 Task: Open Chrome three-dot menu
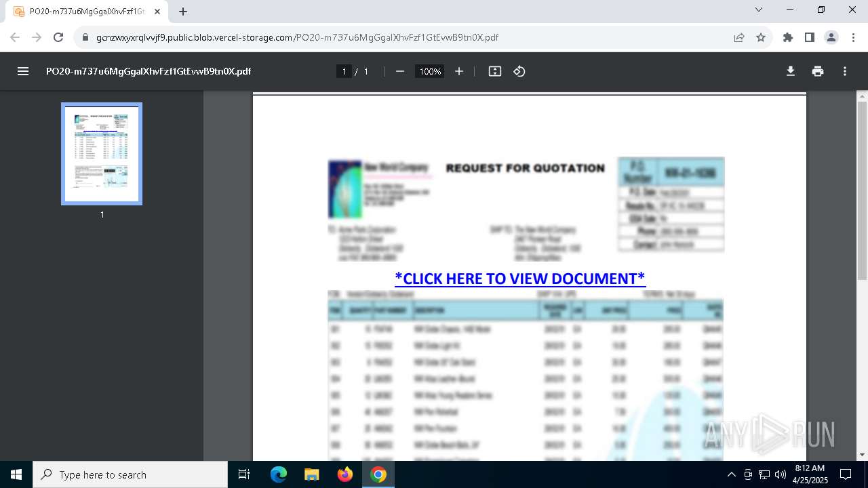pos(853,37)
